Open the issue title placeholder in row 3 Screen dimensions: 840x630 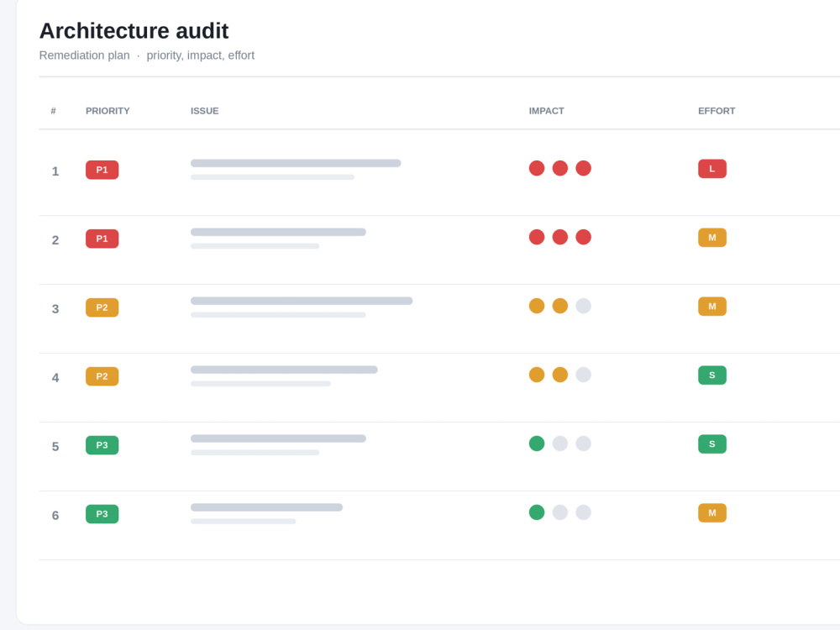tap(302, 301)
